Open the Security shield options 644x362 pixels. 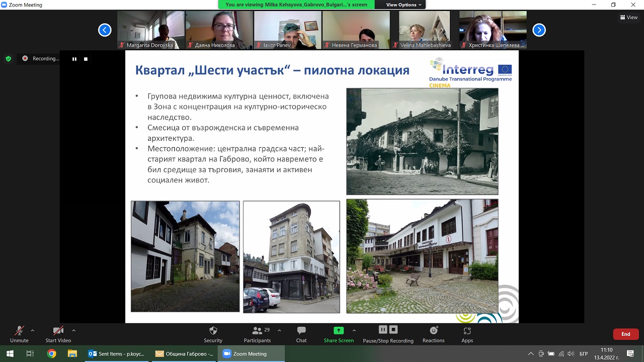(213, 334)
